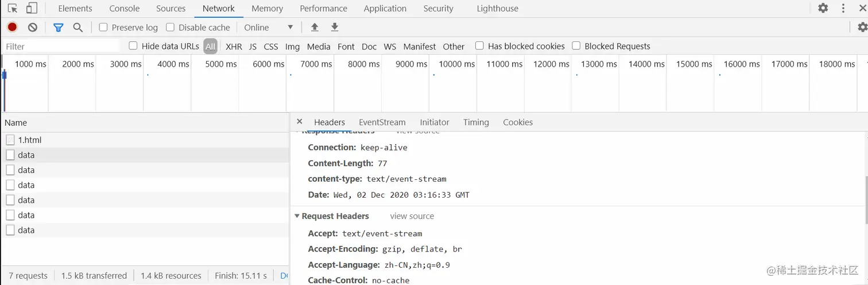
Task: Switch to the Console tab
Action: click(x=124, y=9)
